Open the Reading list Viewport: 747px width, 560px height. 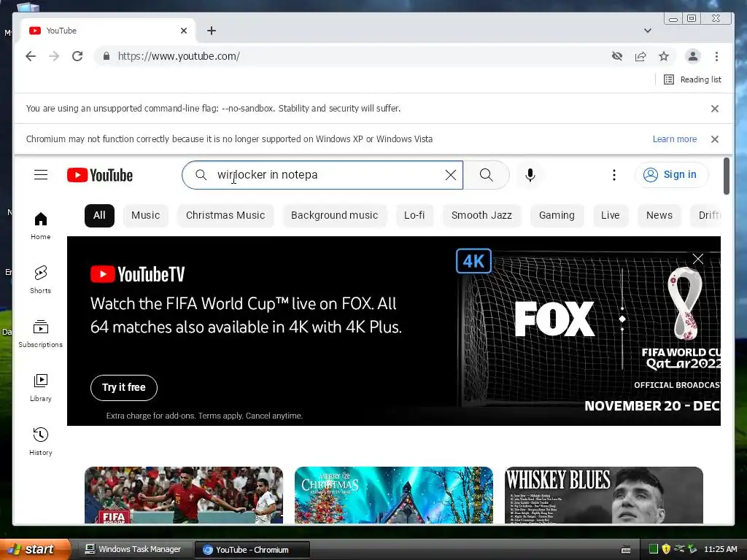(693, 79)
